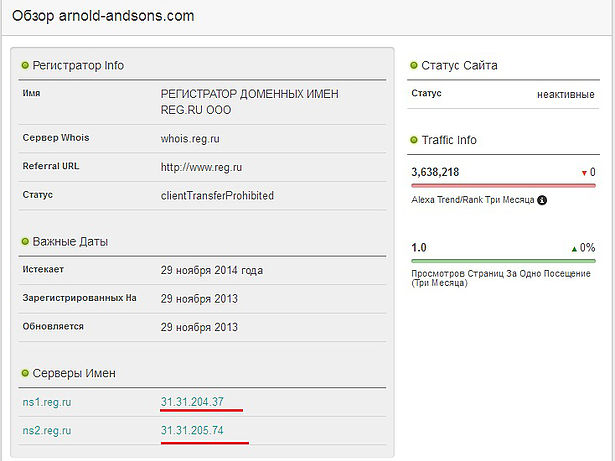Select the clientTransferProhibited status text

[x=217, y=195]
